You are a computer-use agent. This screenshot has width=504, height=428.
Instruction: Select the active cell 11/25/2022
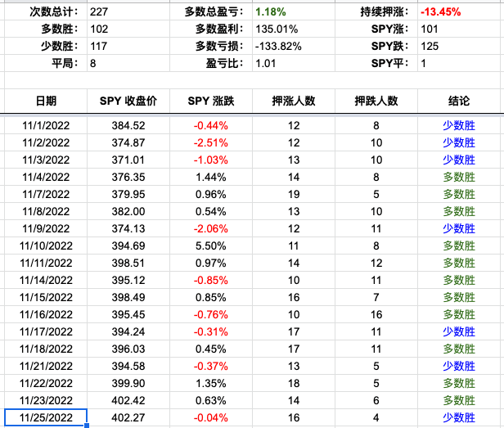46,417
